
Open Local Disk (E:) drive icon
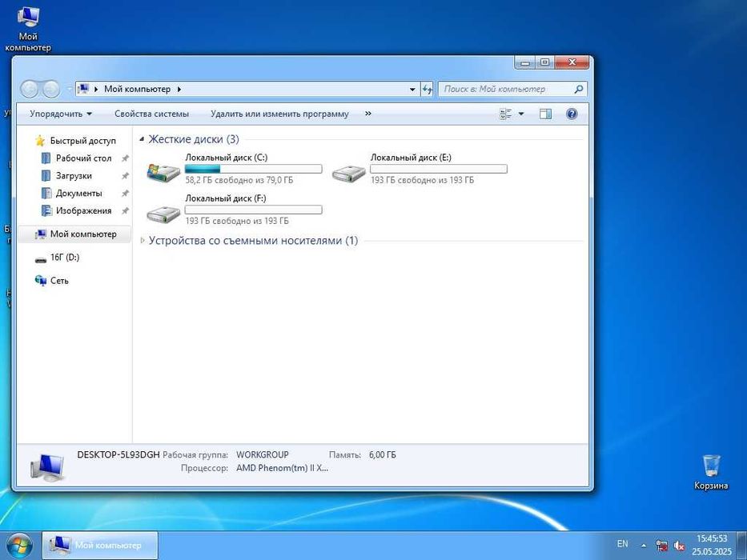coord(349,173)
